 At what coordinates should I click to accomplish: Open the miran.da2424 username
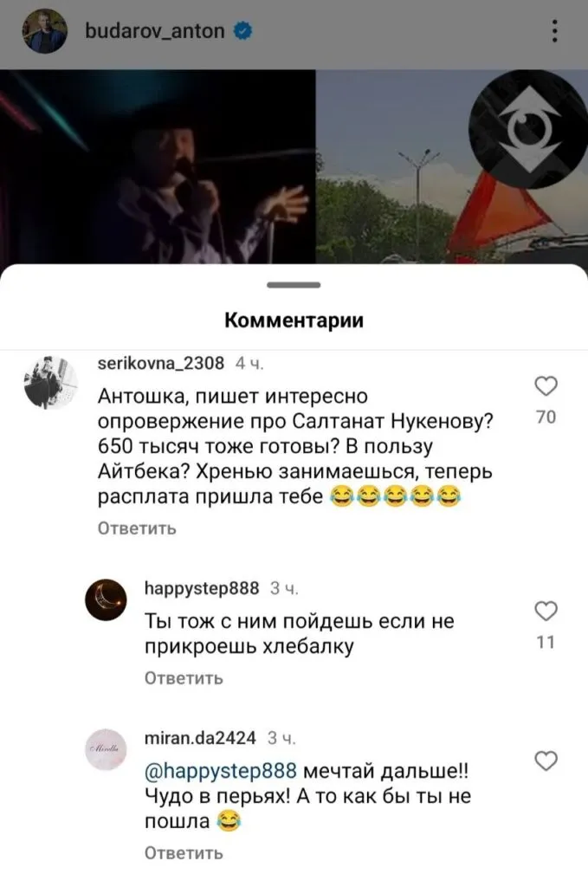click(x=200, y=738)
